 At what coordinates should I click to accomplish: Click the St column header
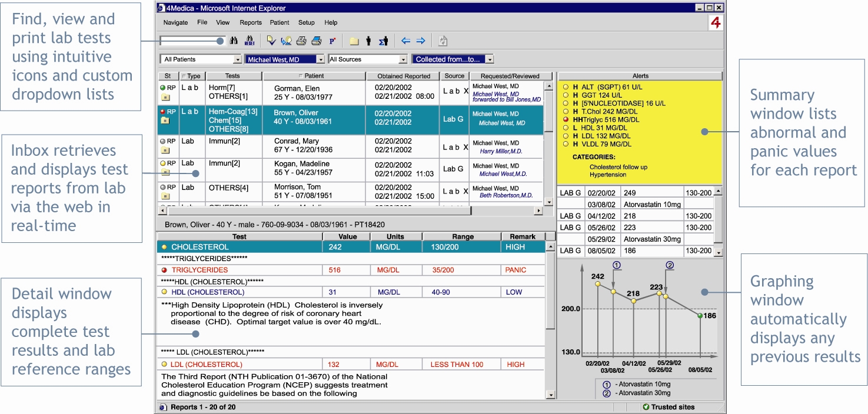click(x=168, y=76)
